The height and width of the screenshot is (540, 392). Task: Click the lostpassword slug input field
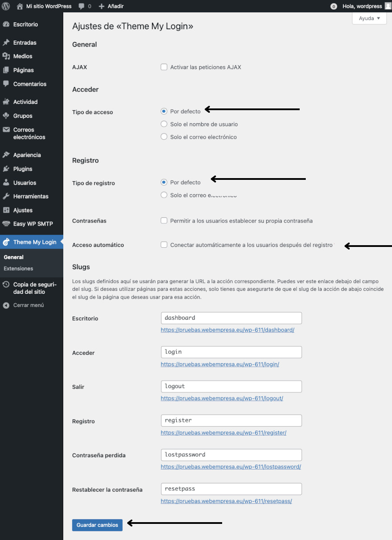(231, 455)
